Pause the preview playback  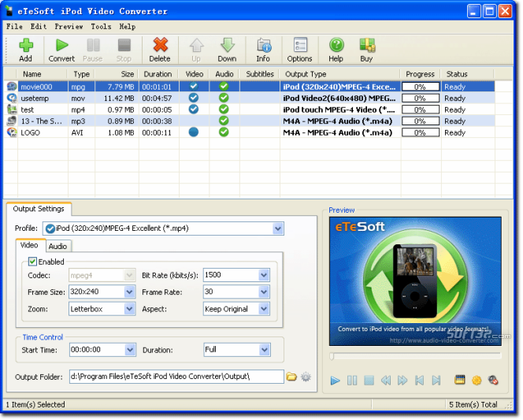point(352,381)
